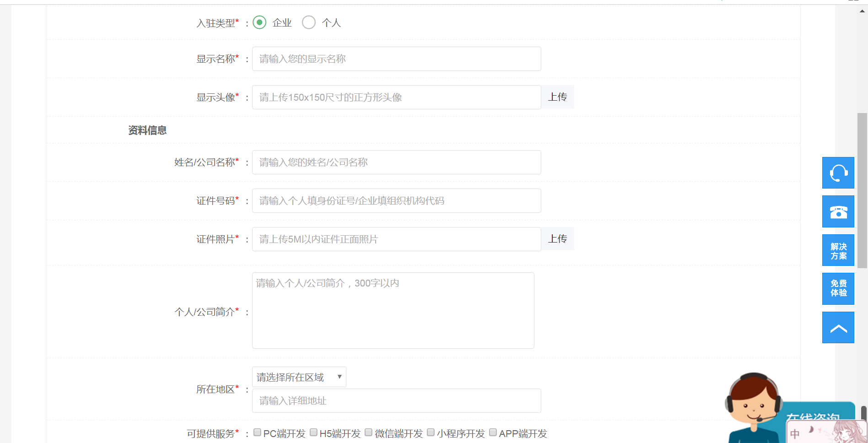Click the 中 input method indicator

coord(795,433)
